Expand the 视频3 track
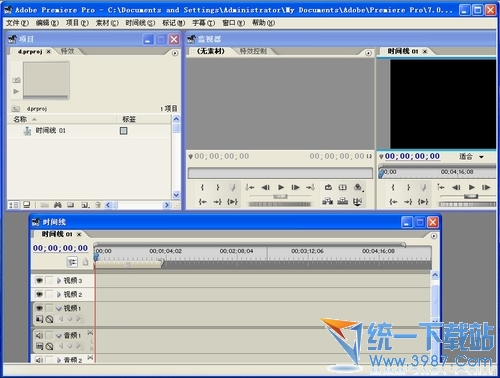The height and width of the screenshot is (378, 500). 59,281
